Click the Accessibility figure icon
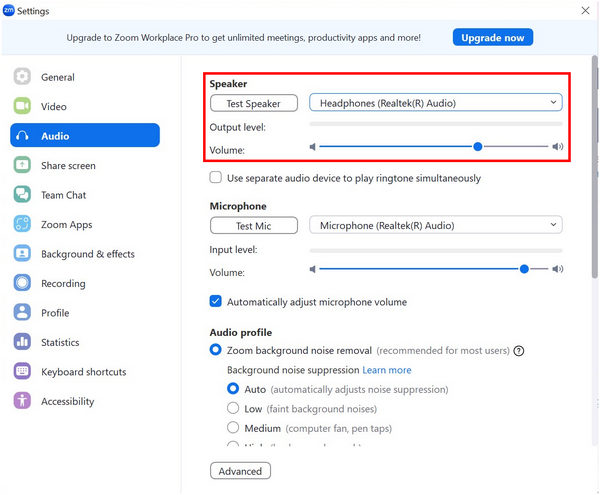 point(22,401)
